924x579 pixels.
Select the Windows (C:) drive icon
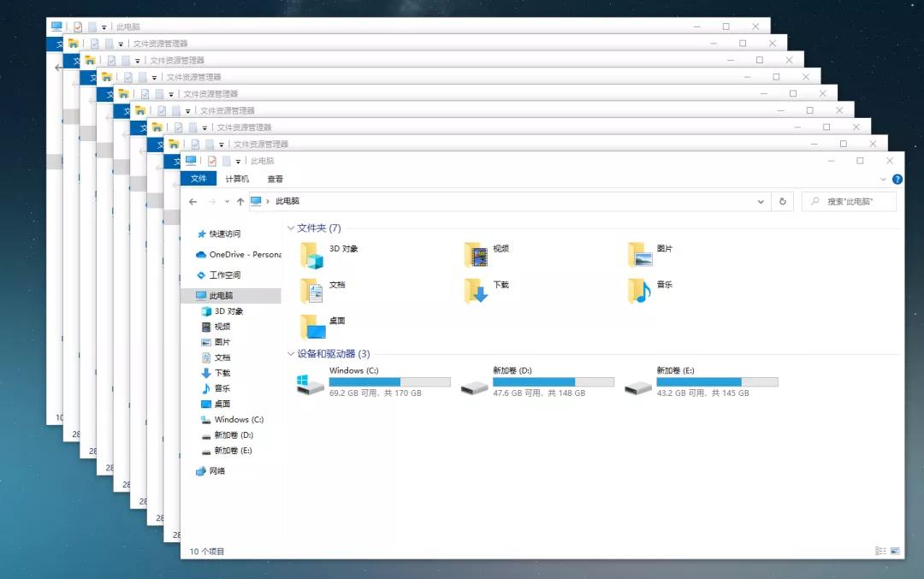click(311, 385)
